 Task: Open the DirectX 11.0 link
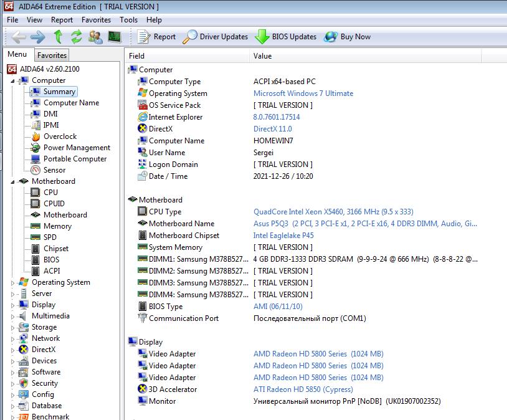click(x=273, y=129)
